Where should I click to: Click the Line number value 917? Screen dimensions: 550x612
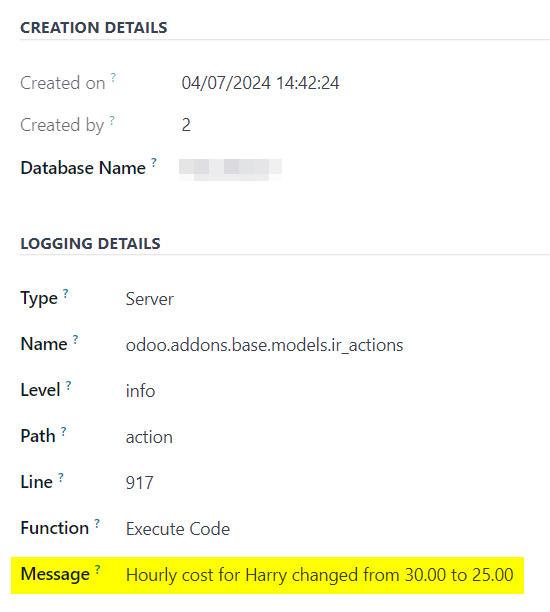tap(139, 483)
